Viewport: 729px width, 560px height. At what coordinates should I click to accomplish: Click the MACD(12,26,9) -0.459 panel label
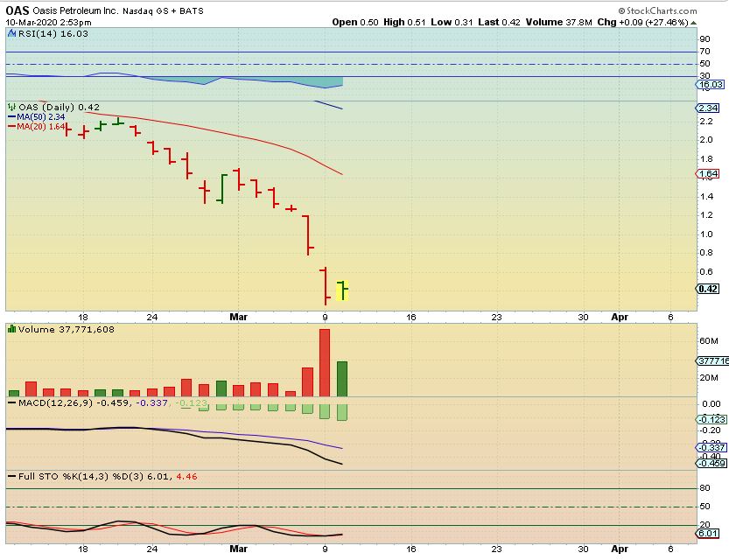pyautogui.click(x=74, y=402)
